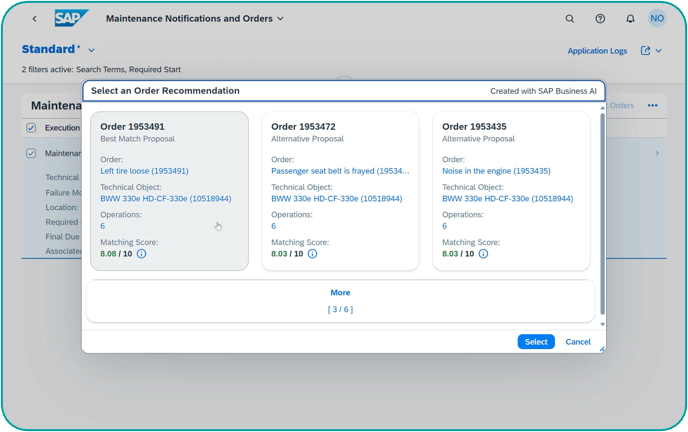Click the NO user avatar
Screen dimensions: 688x432
pos(657,18)
